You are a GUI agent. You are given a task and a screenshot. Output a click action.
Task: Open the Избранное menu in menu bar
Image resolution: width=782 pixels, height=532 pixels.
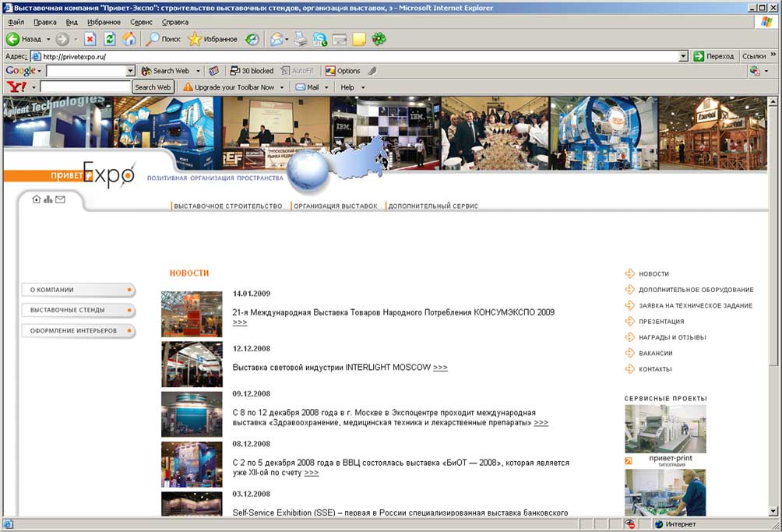pos(104,23)
